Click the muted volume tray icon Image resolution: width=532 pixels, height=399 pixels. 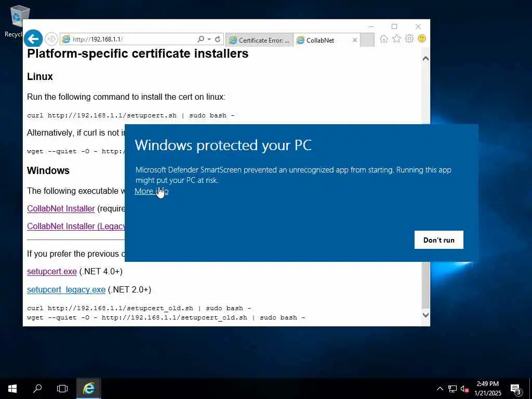464,389
